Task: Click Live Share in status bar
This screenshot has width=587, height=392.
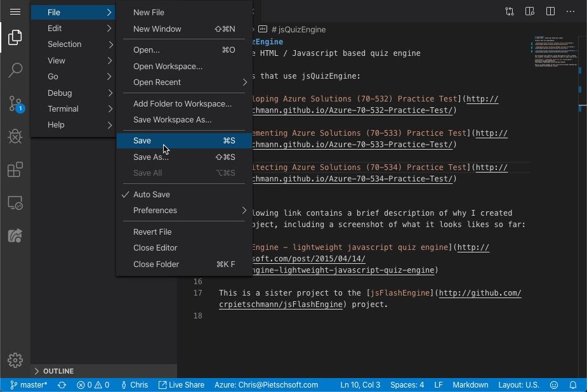Action: (181, 385)
